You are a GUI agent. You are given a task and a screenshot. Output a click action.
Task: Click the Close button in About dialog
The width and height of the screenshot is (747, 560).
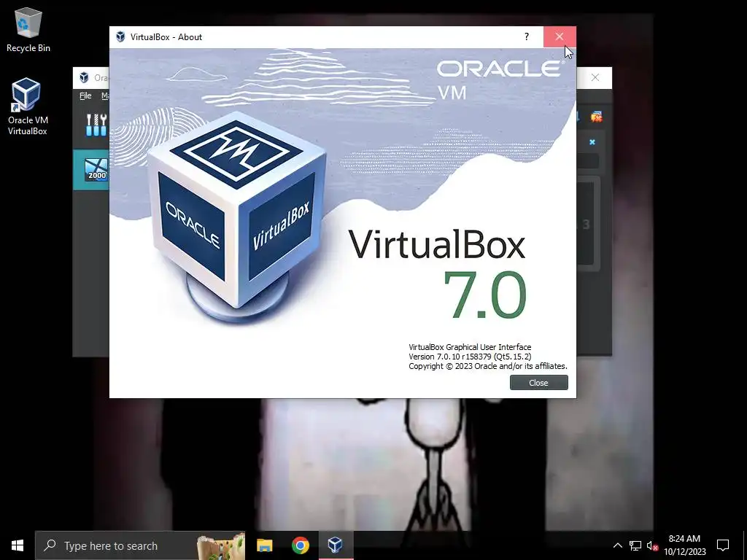(x=538, y=382)
